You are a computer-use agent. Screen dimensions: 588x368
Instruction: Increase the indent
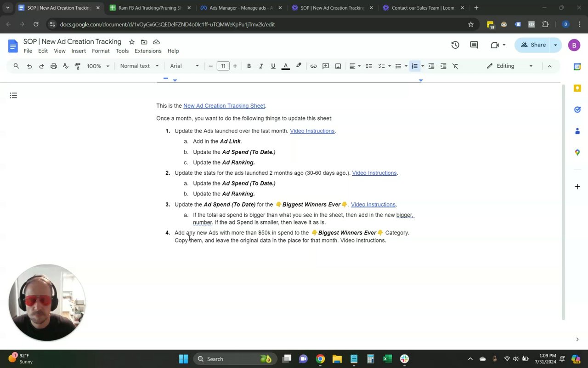pyautogui.click(x=443, y=66)
